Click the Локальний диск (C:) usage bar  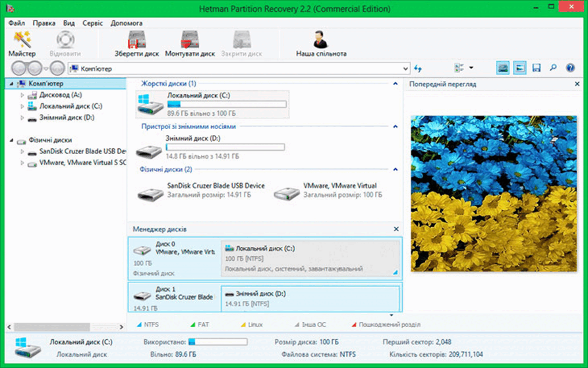[227, 105]
